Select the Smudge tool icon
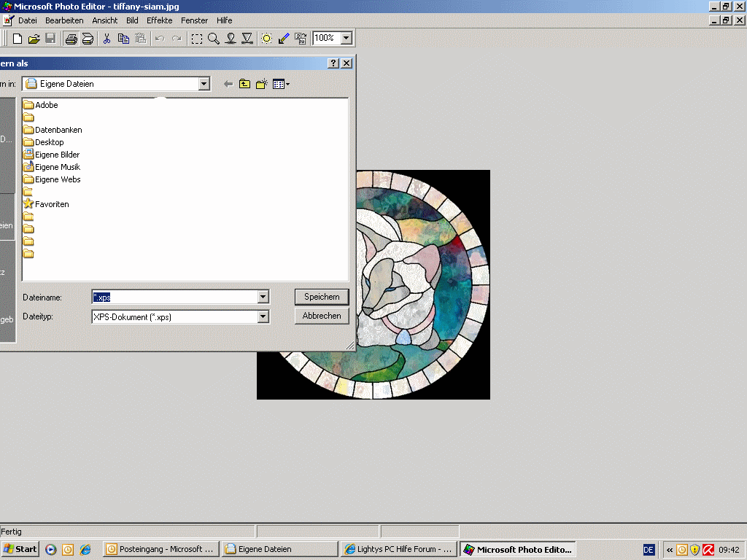This screenshot has width=747, height=560. tap(231, 39)
